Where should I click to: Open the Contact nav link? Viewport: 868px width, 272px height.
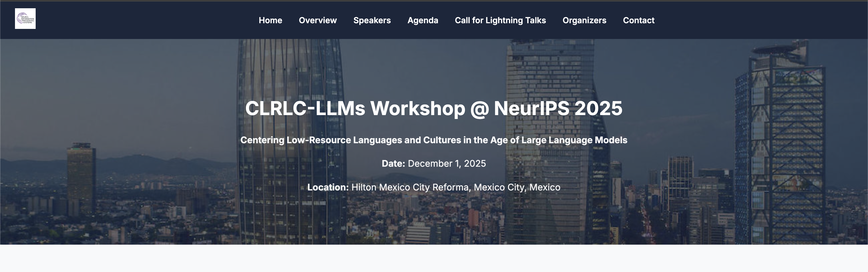click(639, 20)
